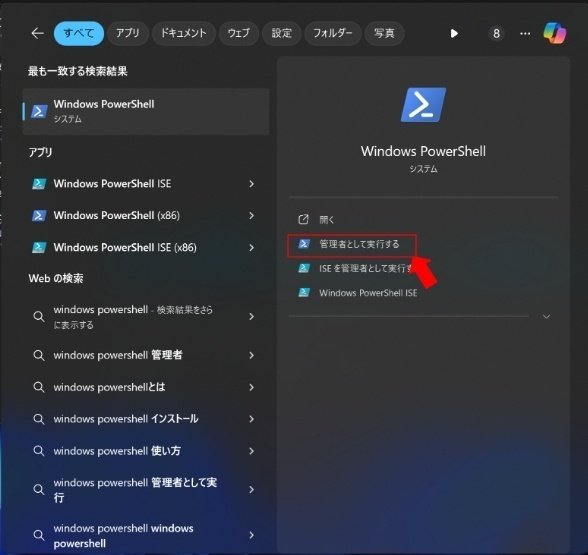Switch to the 写真 filter tab
This screenshot has height=555, width=588.
point(384,33)
